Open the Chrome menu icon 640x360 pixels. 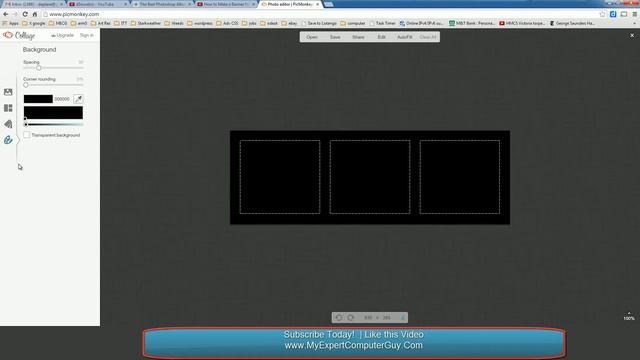click(635, 14)
